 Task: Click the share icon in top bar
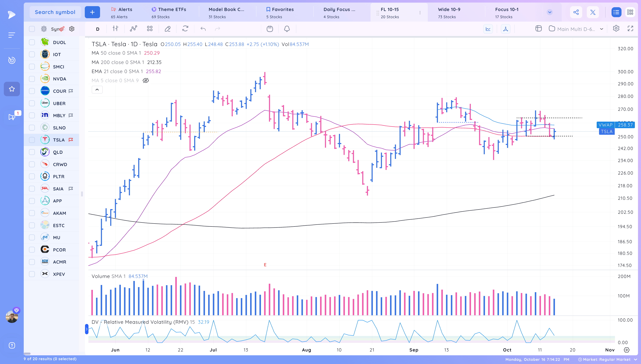[x=576, y=12]
